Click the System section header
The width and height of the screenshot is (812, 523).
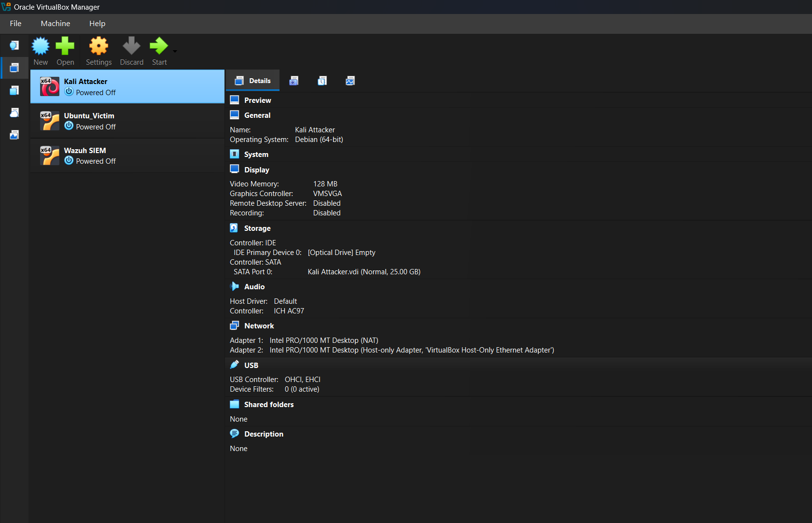coord(256,155)
